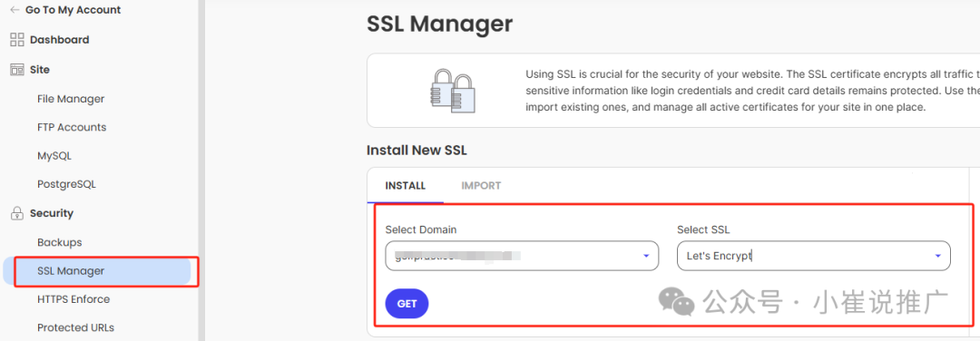Click the Site section icon
This screenshot has width=980, height=341.
click(x=17, y=69)
